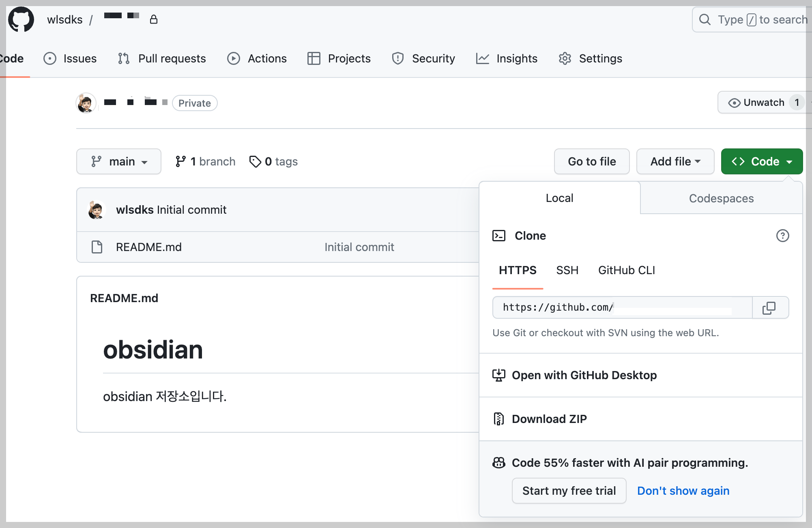The width and height of the screenshot is (812, 528).
Task: Click the search magnifier icon
Action: [x=705, y=19]
